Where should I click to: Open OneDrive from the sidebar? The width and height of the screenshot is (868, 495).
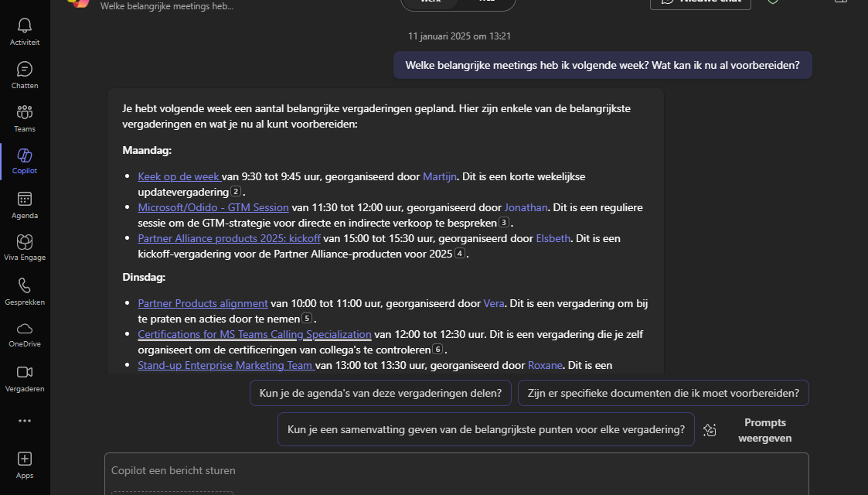coord(25,334)
